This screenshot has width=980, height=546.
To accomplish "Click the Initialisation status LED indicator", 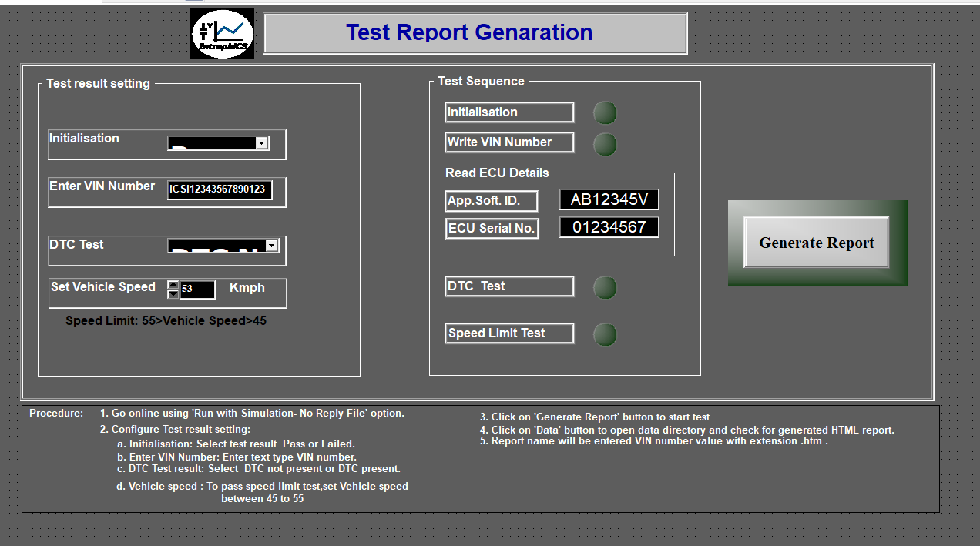I will (x=605, y=113).
